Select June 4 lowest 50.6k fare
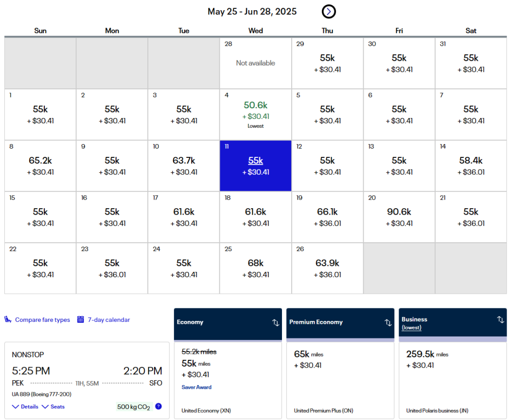 click(x=256, y=114)
